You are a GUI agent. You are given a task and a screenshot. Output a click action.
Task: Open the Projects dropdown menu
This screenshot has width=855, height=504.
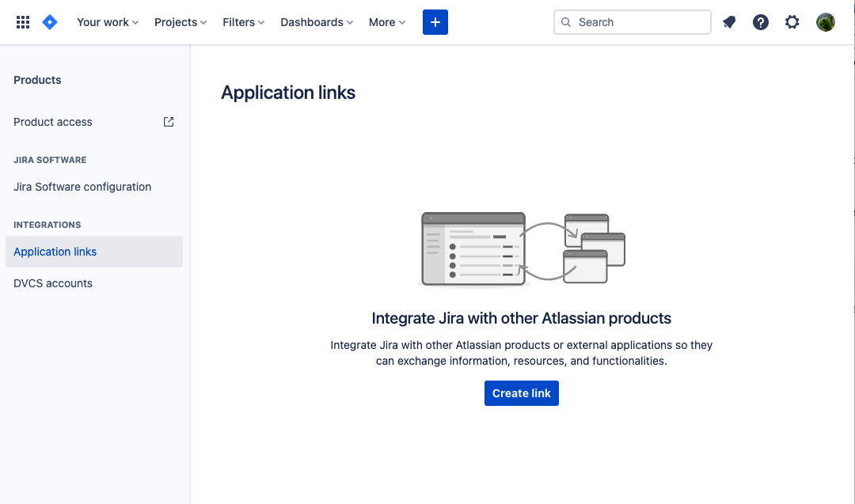click(x=180, y=21)
